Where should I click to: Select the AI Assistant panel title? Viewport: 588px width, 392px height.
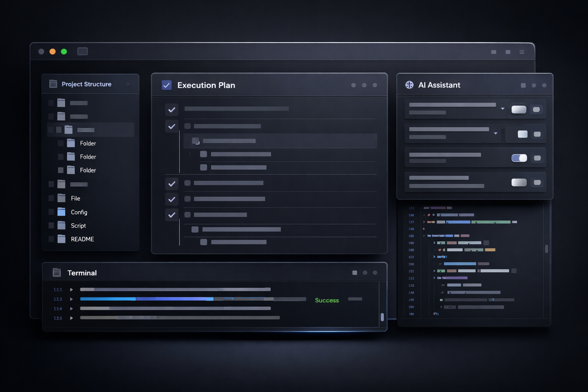[x=439, y=85]
